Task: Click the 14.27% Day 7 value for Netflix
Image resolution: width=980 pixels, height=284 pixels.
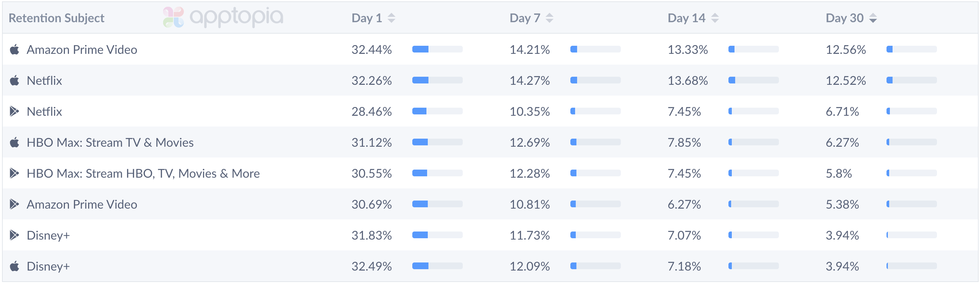Action: pyautogui.click(x=530, y=80)
